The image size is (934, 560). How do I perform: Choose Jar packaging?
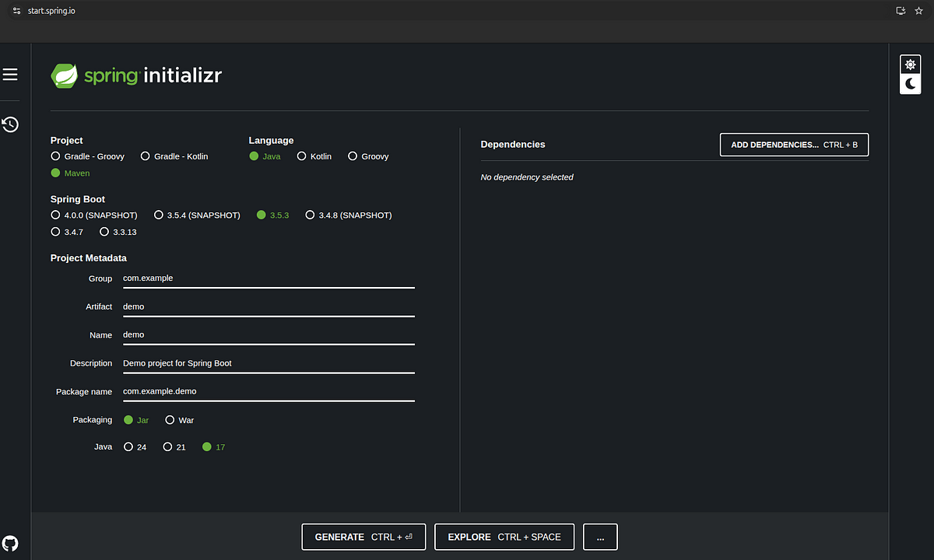(x=136, y=420)
